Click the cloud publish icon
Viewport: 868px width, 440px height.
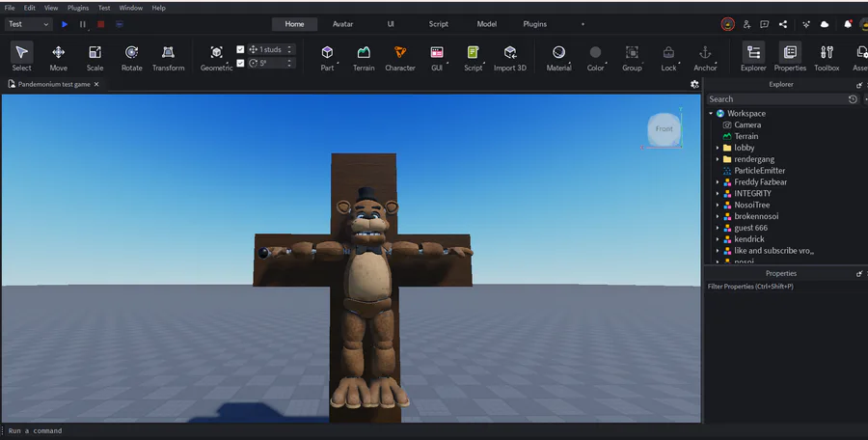pyautogui.click(x=825, y=24)
